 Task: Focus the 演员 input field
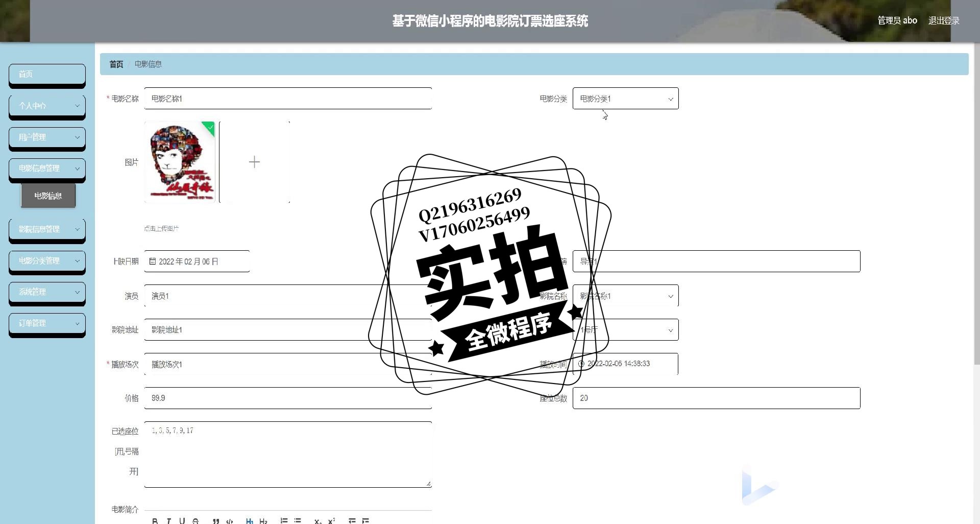tap(288, 296)
